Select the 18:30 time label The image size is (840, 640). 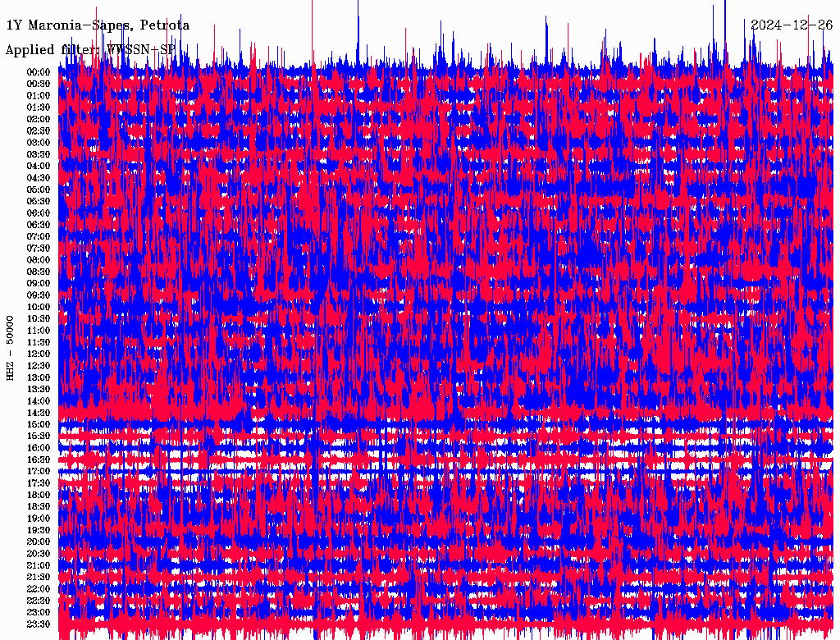[x=39, y=507]
